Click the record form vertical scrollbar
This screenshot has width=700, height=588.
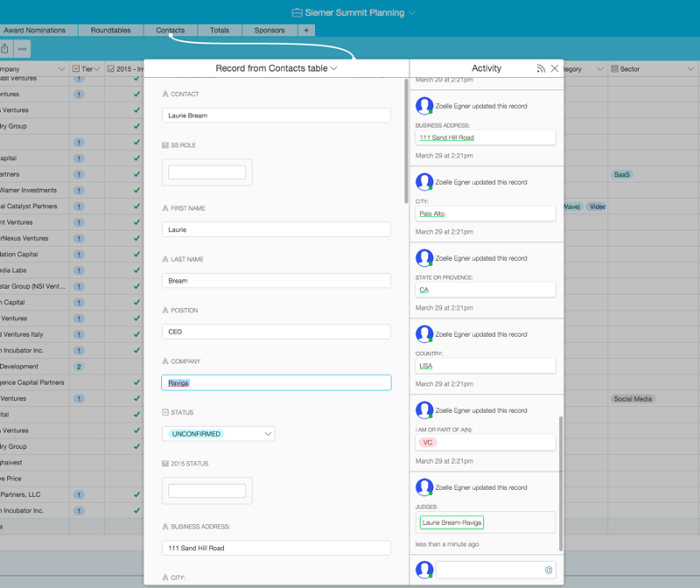(406, 141)
